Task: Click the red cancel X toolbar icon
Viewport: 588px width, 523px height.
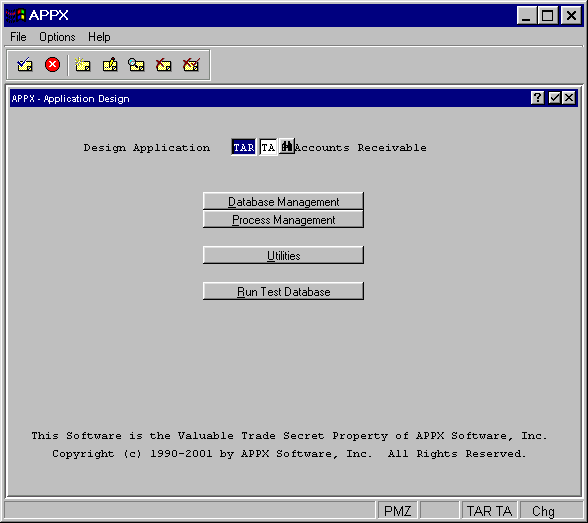Action: [x=52, y=64]
